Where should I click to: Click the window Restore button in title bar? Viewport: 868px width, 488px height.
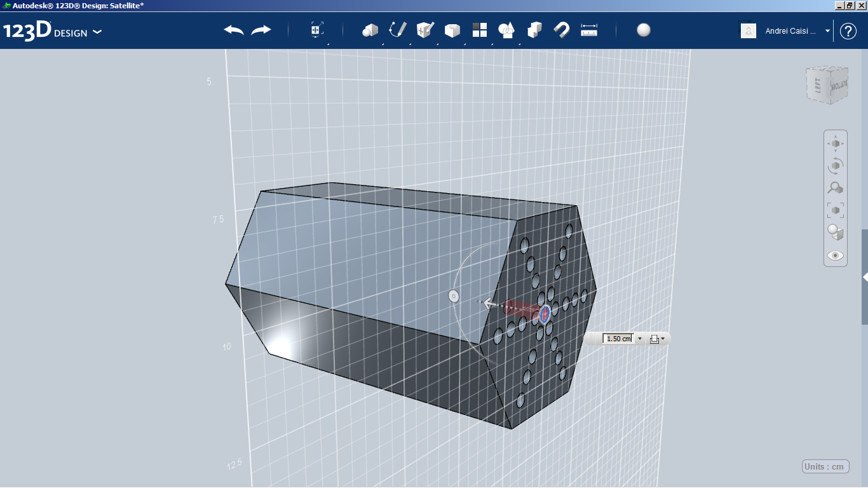(x=850, y=5)
